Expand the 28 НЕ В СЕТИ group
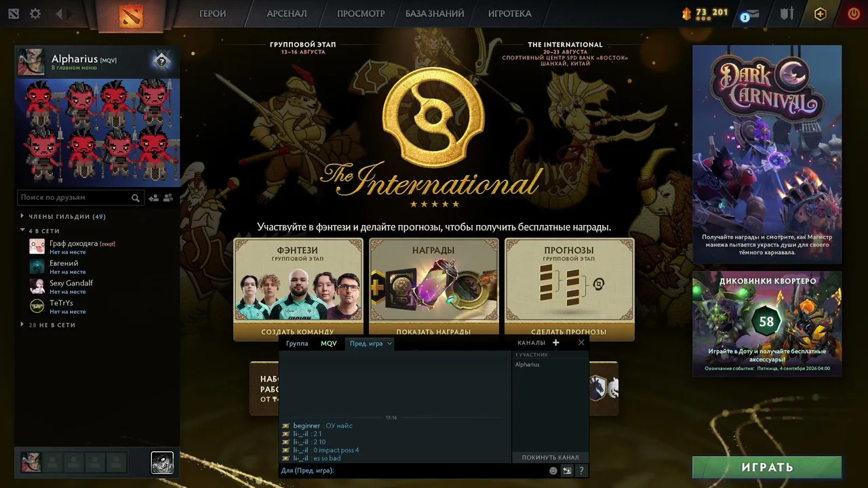Image resolution: width=868 pixels, height=488 pixels. coord(48,325)
